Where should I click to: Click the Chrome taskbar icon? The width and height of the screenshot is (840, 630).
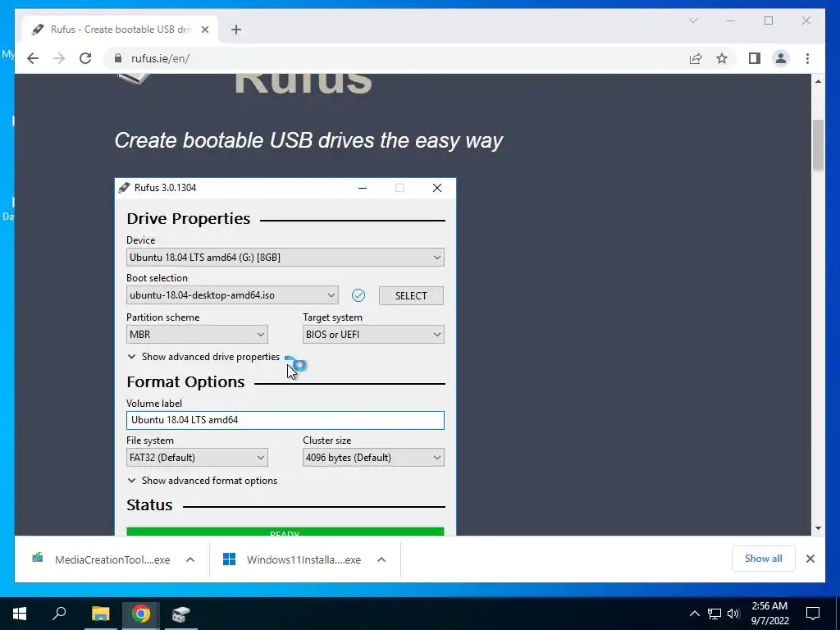pyautogui.click(x=141, y=614)
